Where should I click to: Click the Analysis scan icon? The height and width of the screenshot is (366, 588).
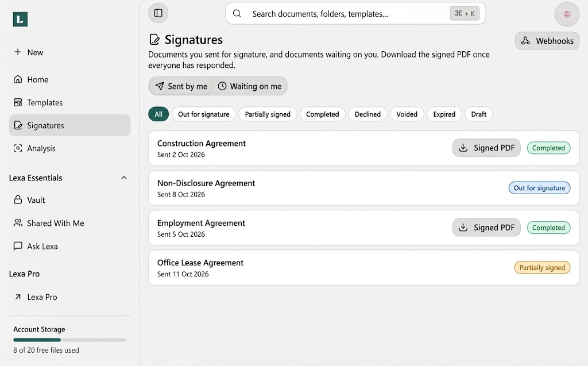click(18, 148)
